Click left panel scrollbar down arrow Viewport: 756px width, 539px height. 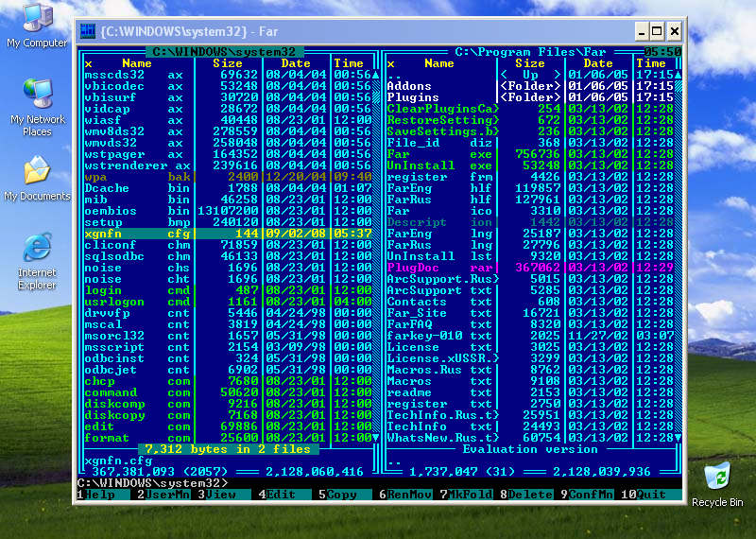(375, 438)
